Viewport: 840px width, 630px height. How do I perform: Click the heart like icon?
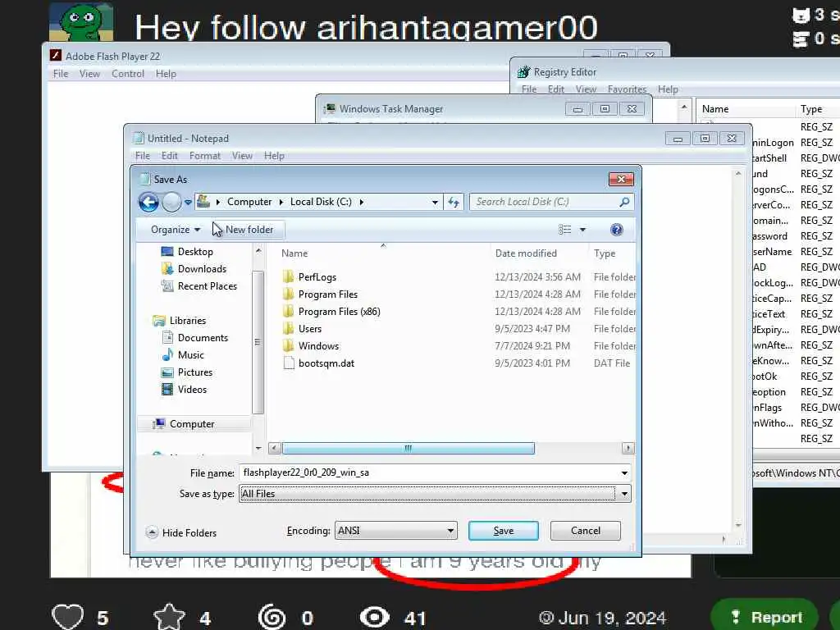(x=67, y=617)
